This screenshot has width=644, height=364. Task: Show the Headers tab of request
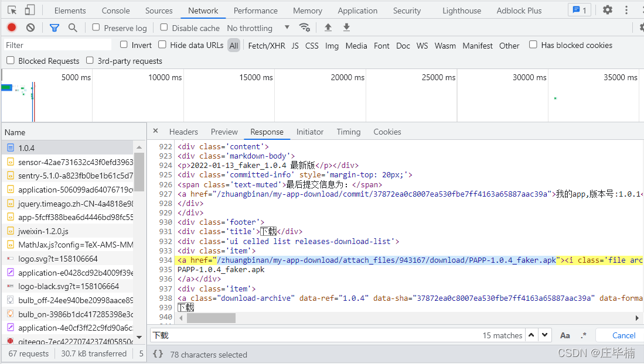[183, 132]
